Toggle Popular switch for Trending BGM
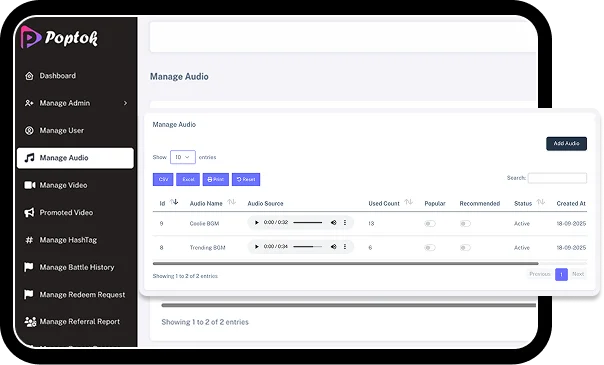Image resolution: width=604 pixels, height=365 pixels. [430, 248]
